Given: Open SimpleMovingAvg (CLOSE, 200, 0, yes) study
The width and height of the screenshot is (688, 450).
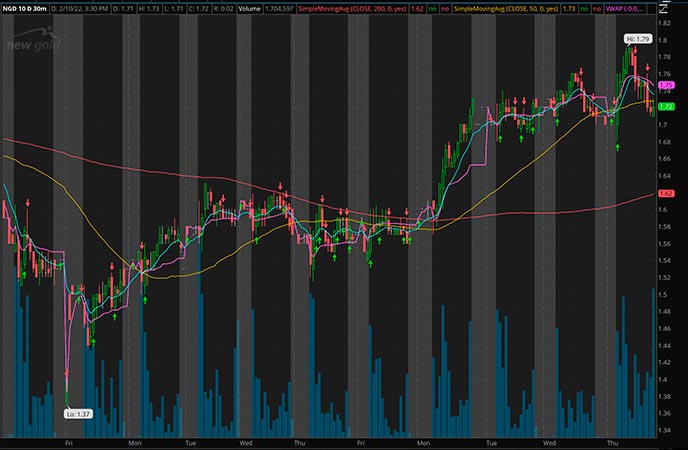Looking at the screenshot, I should (352, 8).
